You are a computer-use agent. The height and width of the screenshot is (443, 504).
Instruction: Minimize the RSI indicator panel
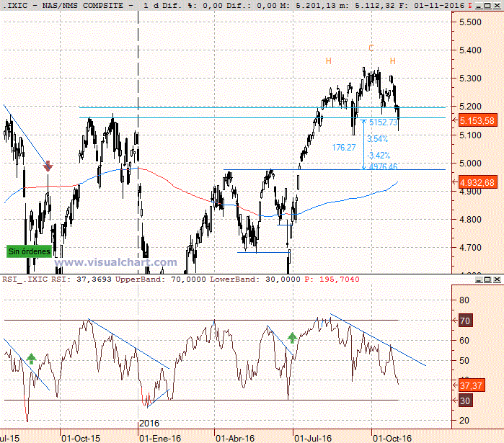click(x=479, y=279)
